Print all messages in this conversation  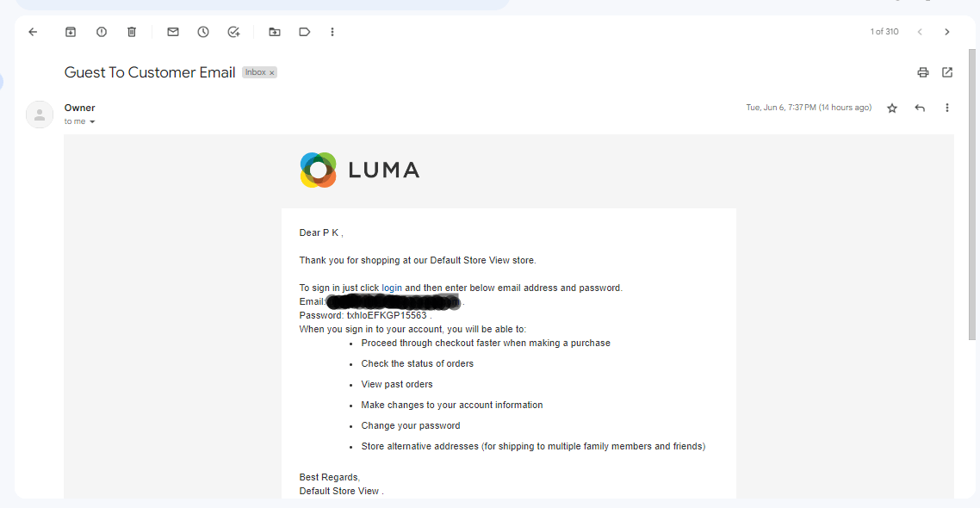point(923,72)
